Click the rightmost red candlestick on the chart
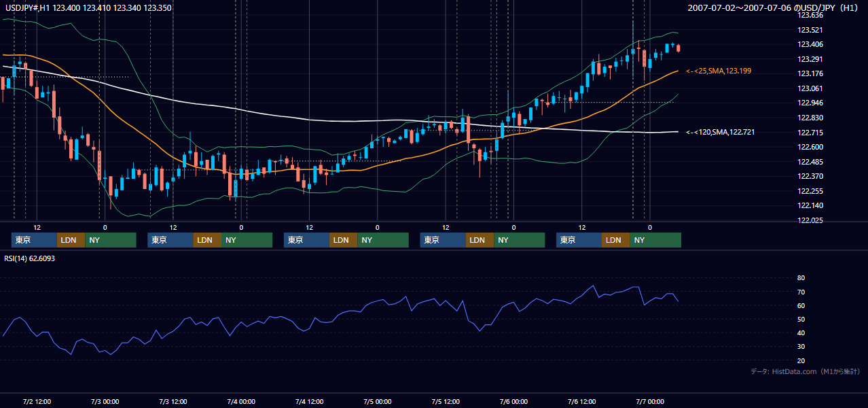 click(679, 48)
